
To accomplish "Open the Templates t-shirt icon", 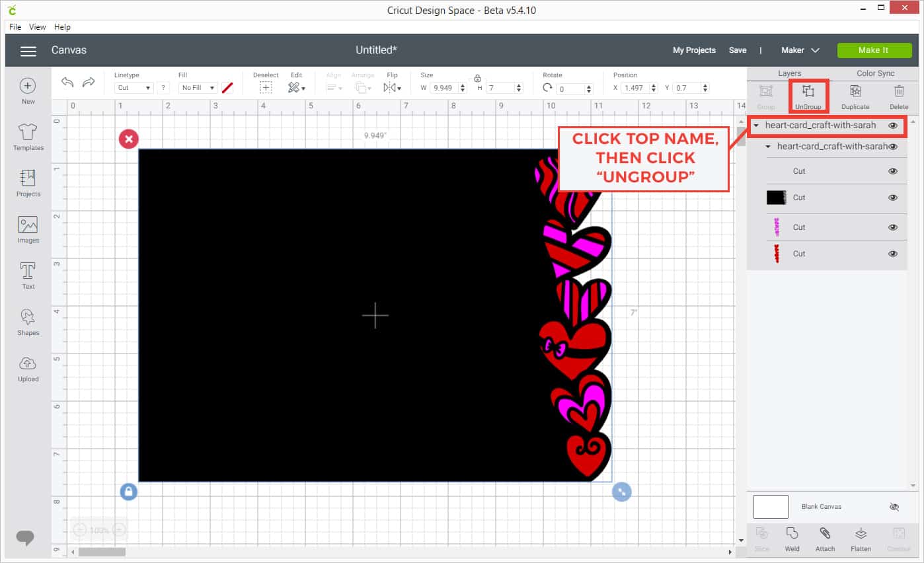I will [x=28, y=137].
